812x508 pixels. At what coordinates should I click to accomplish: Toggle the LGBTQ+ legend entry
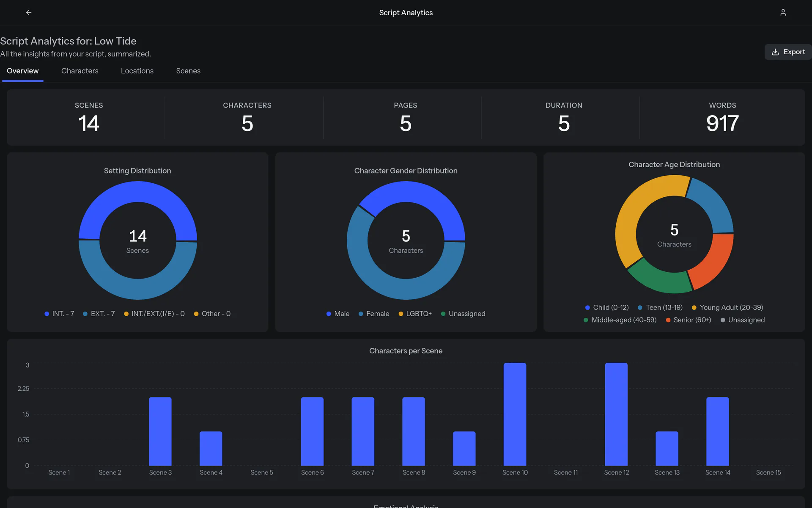415,314
